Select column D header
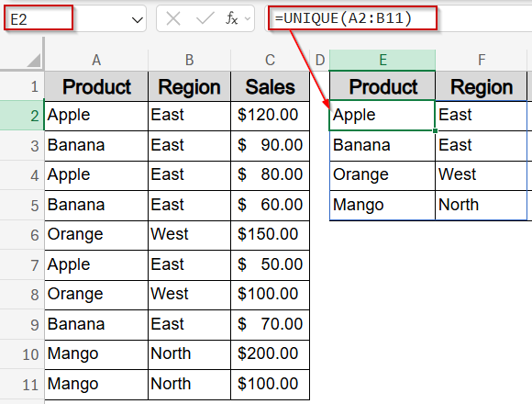This screenshot has width=532, height=404. [x=319, y=60]
